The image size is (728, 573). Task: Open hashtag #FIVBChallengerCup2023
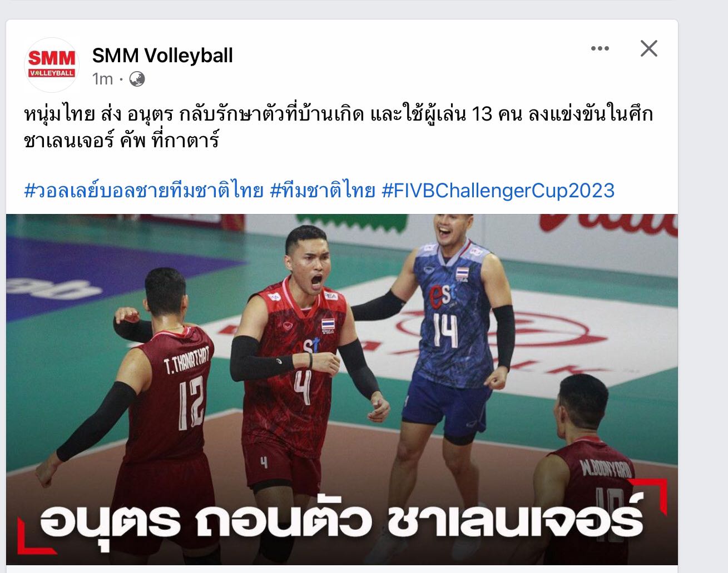point(498,191)
